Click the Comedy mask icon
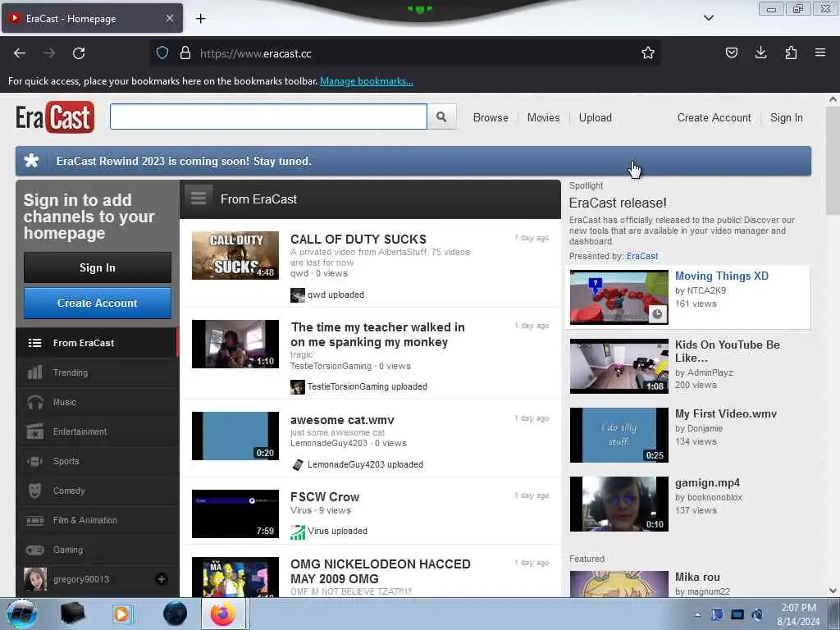Screen dimensions: 840x630 coord(34,491)
